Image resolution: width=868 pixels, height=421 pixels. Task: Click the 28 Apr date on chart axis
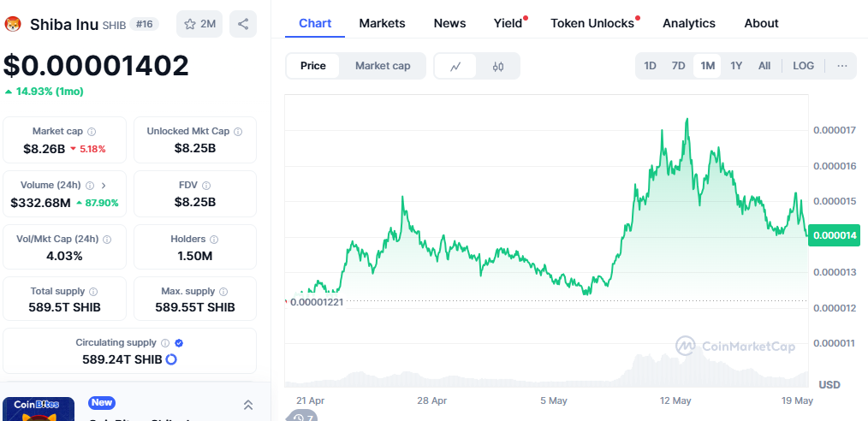point(431,400)
